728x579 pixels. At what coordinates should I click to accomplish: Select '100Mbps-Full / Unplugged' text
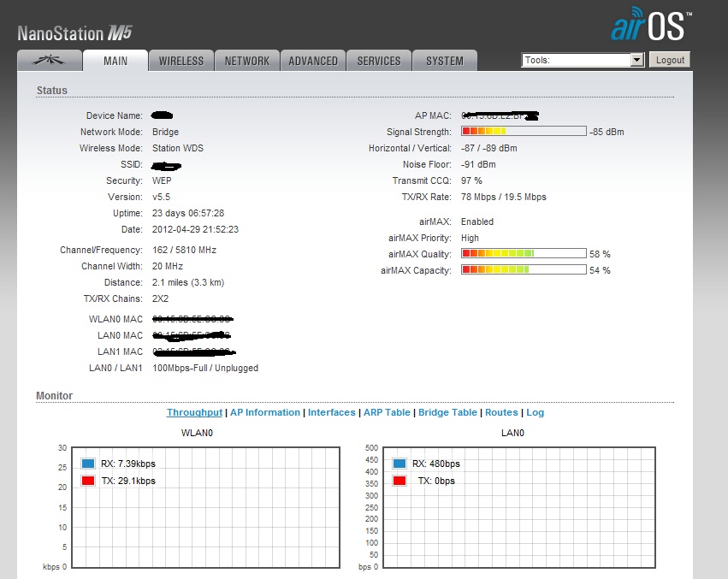point(205,368)
